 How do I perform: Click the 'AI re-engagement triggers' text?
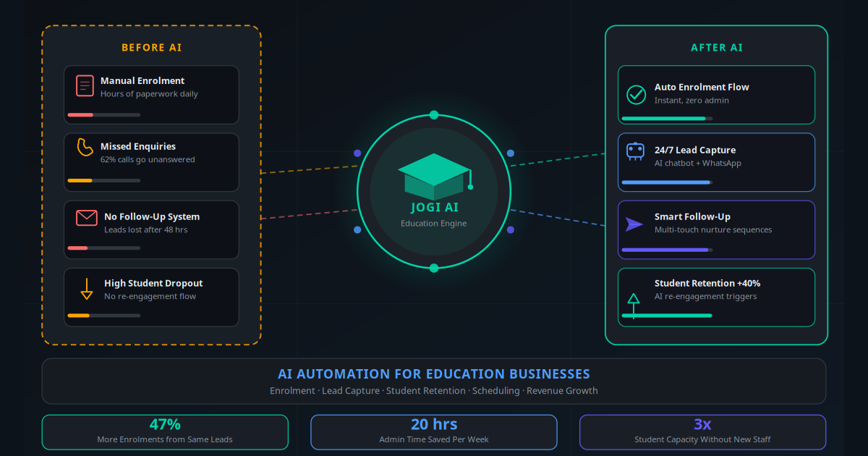tap(706, 296)
